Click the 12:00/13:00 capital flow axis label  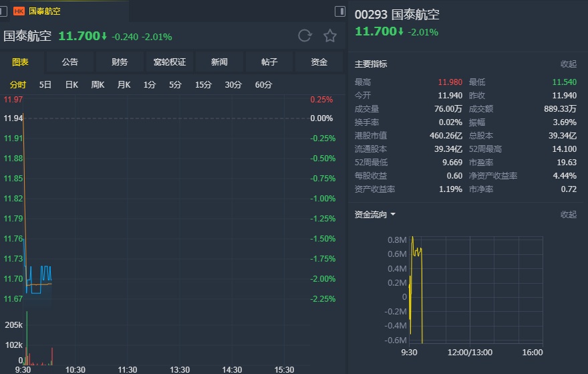click(x=470, y=353)
